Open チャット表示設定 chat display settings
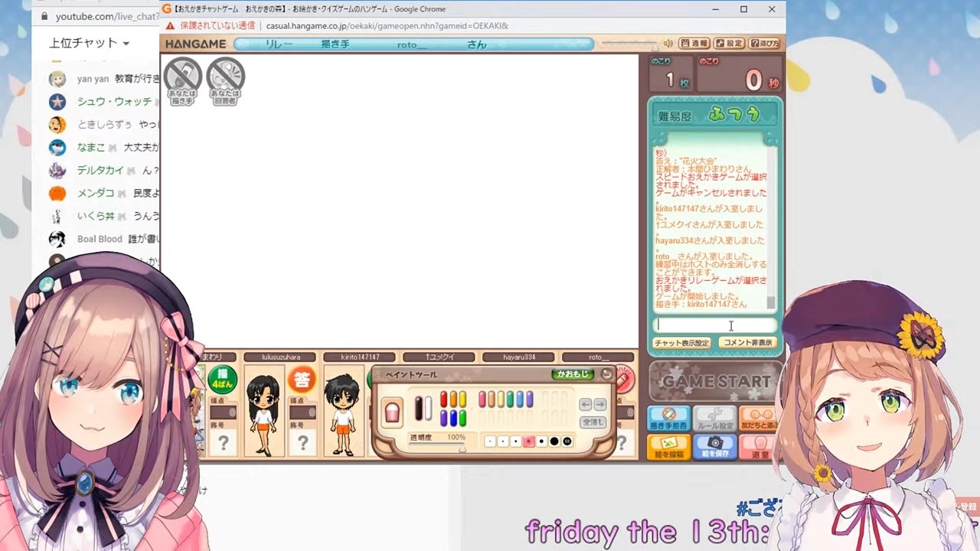Image resolution: width=980 pixels, height=551 pixels. tap(681, 343)
